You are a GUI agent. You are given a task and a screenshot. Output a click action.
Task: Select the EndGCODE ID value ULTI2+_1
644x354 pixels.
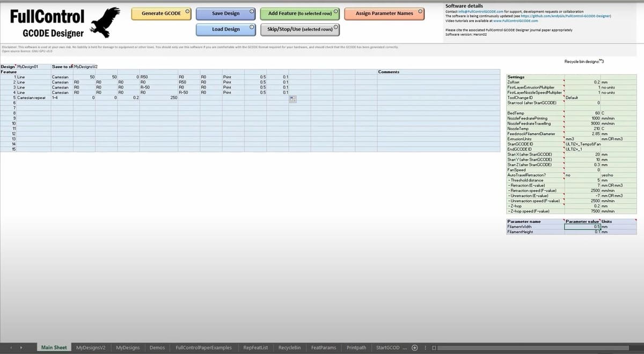(x=582, y=149)
